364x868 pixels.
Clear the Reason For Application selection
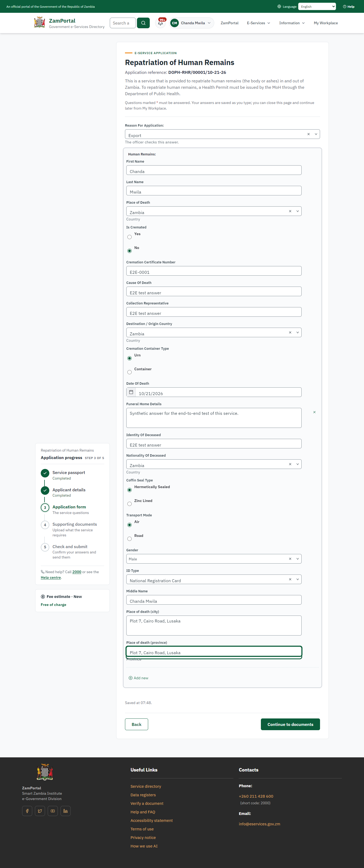click(308, 134)
